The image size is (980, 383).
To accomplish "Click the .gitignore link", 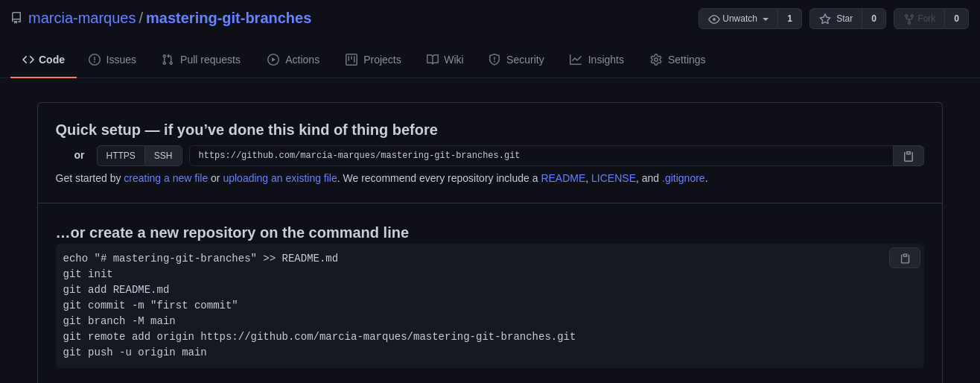I will [684, 178].
